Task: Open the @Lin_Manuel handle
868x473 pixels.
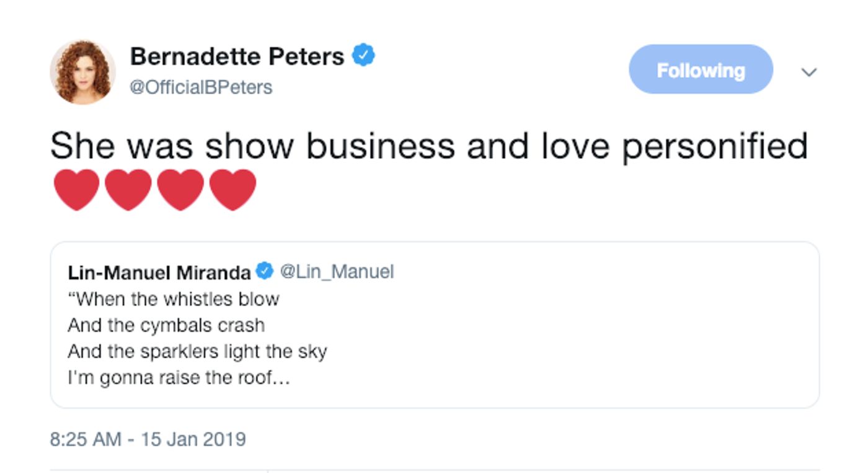Action: (x=337, y=272)
